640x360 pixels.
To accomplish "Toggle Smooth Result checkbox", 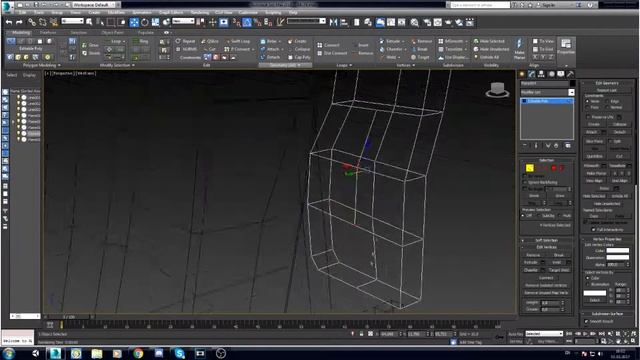I will [587, 322].
